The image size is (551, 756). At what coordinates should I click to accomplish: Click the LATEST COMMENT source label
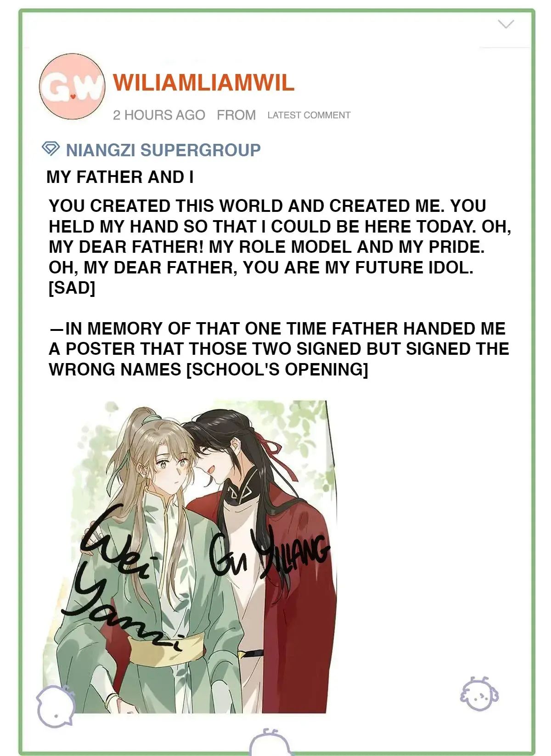pos(309,115)
